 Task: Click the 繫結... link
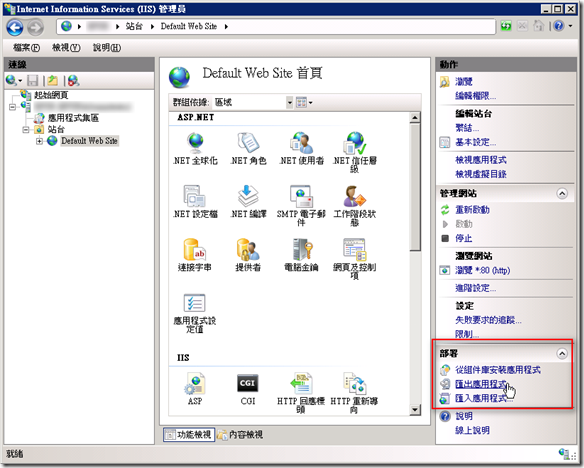[x=467, y=128]
